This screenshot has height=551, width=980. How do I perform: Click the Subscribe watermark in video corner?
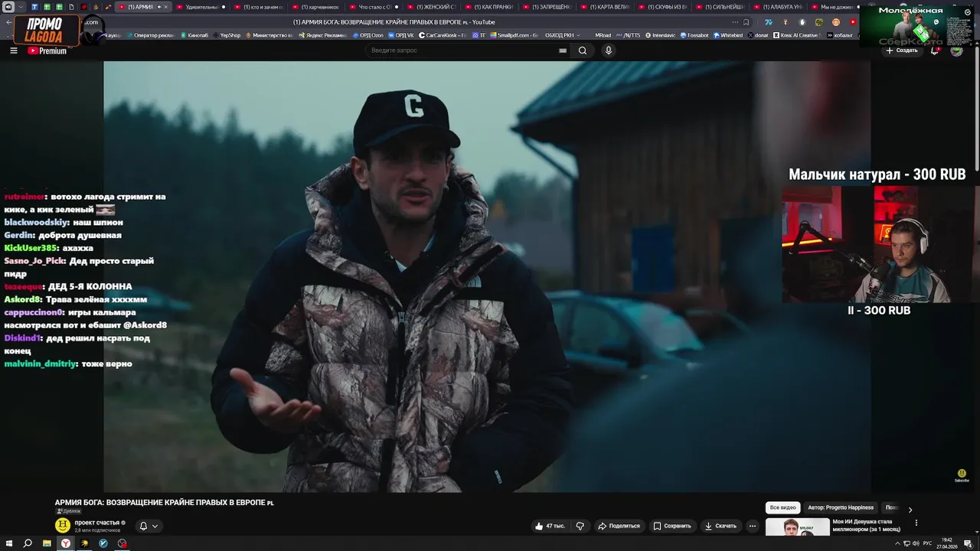point(962,475)
